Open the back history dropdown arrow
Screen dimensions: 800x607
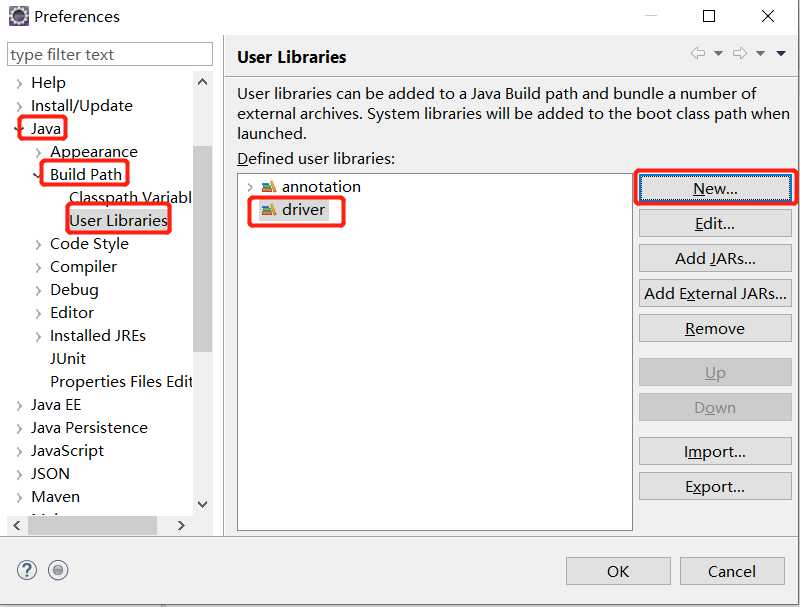[x=718, y=53]
